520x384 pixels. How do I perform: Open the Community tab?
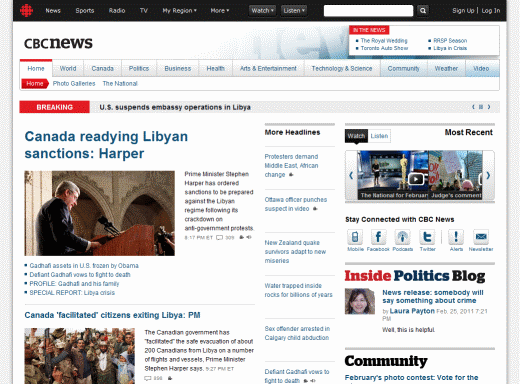pos(404,68)
